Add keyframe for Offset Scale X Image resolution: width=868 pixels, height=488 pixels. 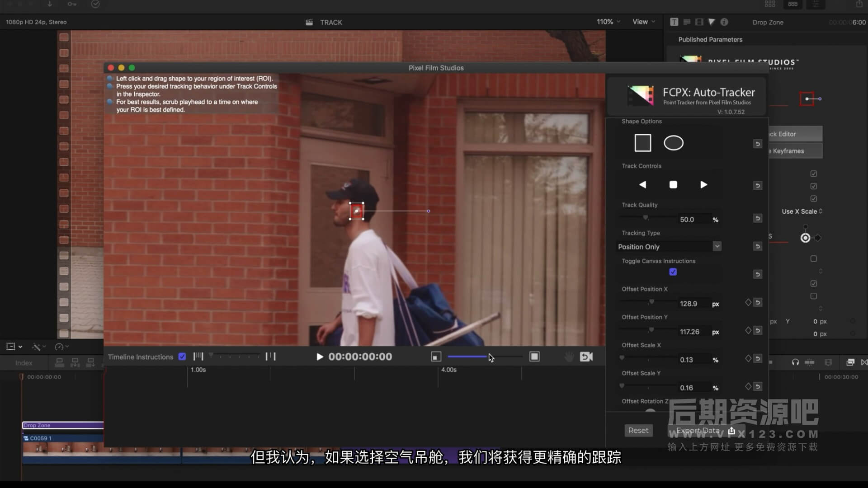(748, 358)
